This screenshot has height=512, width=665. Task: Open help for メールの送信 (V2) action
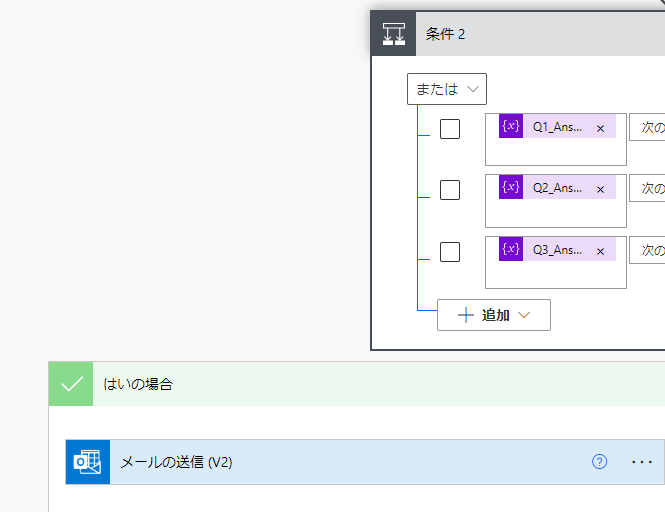pos(599,462)
